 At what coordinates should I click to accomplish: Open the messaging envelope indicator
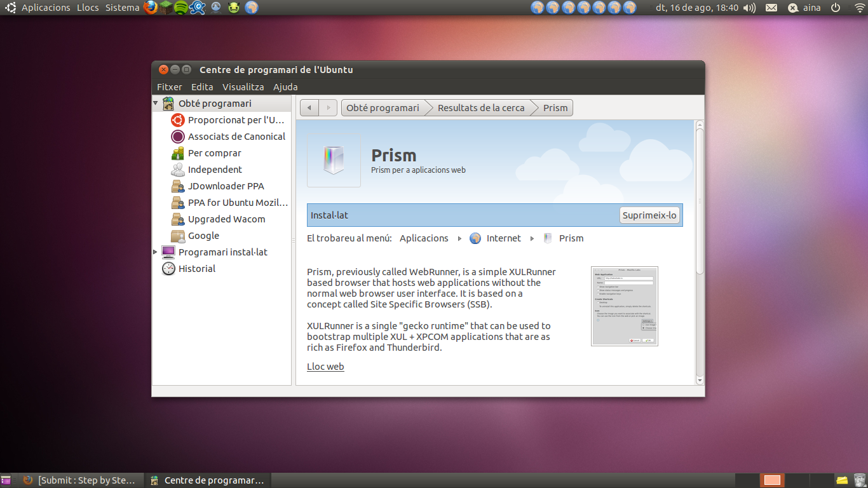tap(771, 8)
